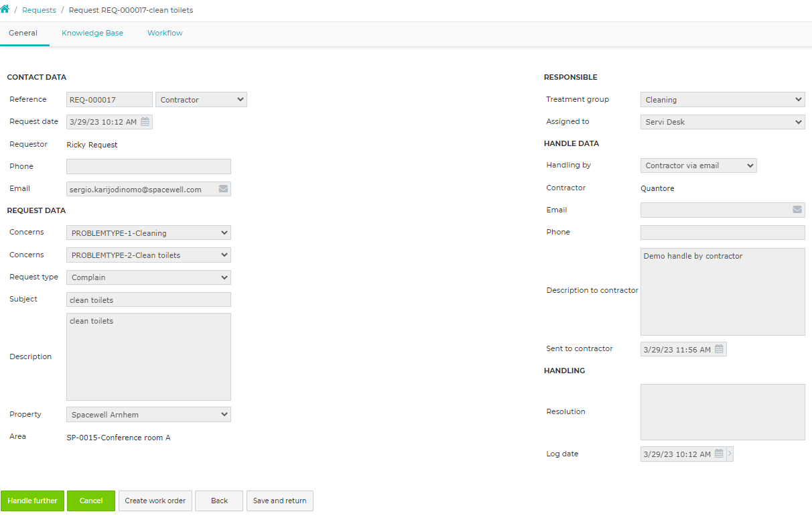Open the Sent to contractor calendar icon
Viewport: 812px width, 524px height.
(719, 349)
